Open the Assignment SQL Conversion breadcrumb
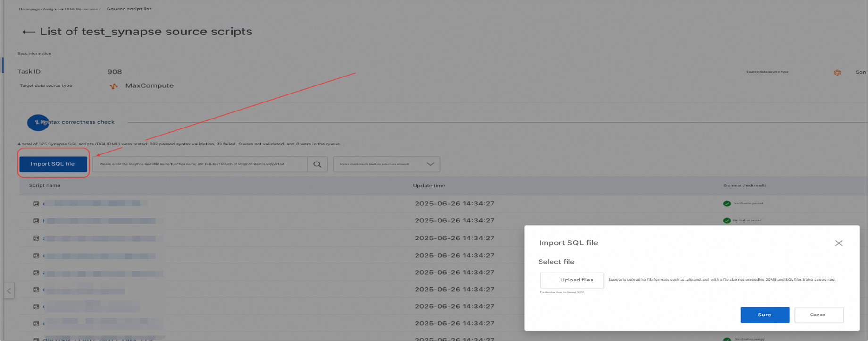This screenshot has height=341, width=868. point(71,9)
